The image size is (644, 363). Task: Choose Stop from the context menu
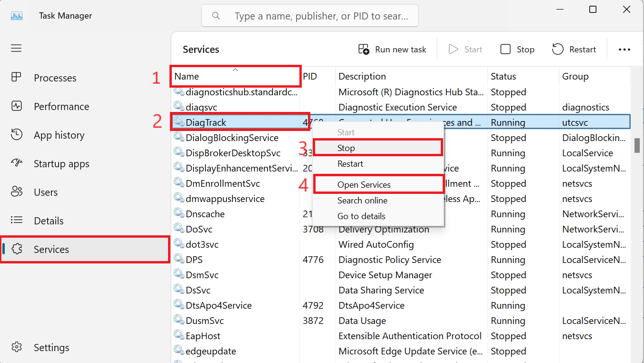(378, 148)
